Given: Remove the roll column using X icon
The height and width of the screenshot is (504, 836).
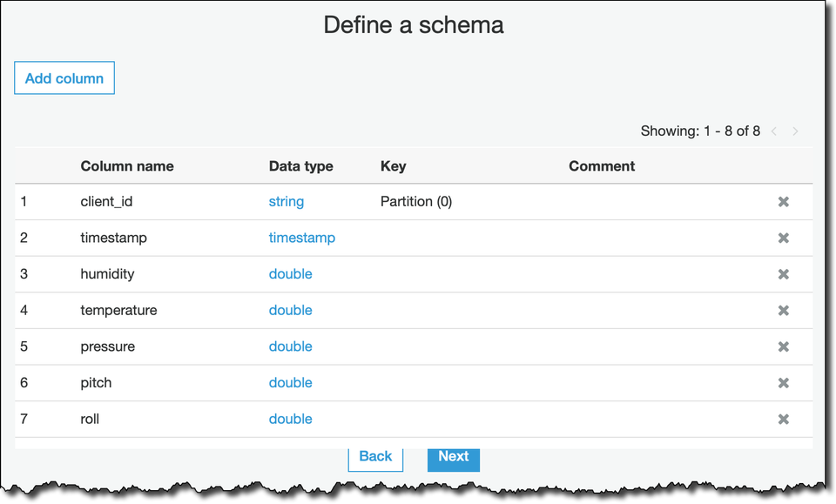Looking at the screenshot, I should pyautogui.click(x=783, y=420).
